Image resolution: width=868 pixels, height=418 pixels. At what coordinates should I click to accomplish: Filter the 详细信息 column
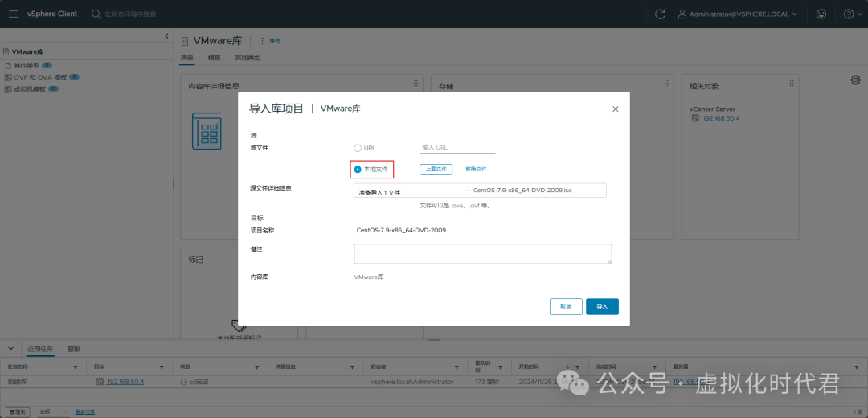pos(351,367)
